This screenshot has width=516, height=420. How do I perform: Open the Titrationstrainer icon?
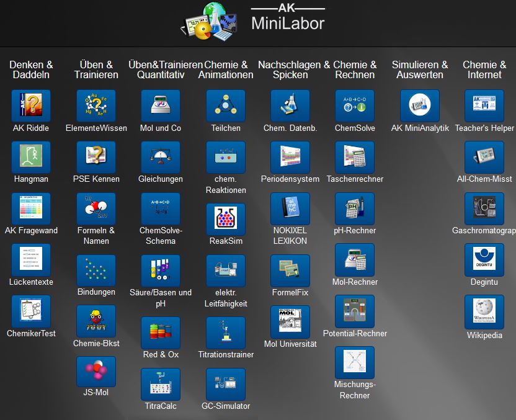[x=226, y=333]
